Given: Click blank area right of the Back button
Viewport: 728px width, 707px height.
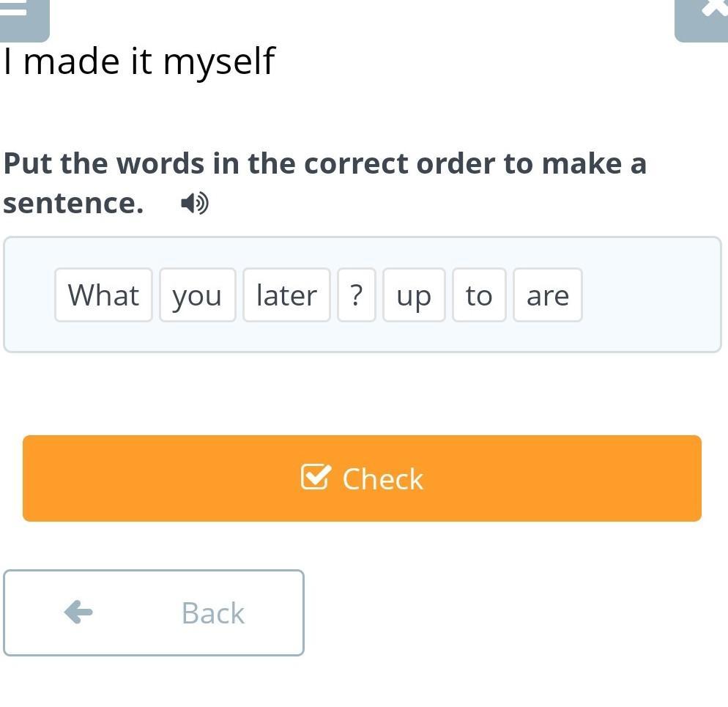Looking at the screenshot, I should point(513,612).
